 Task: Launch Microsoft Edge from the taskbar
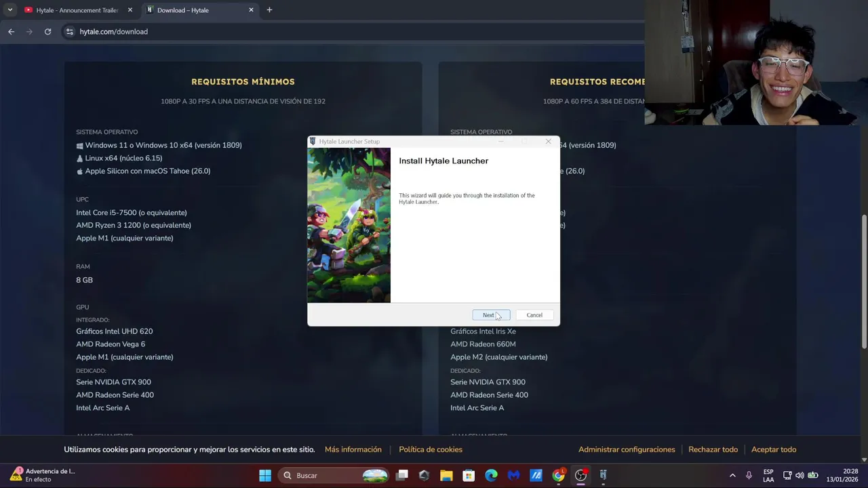click(x=491, y=475)
